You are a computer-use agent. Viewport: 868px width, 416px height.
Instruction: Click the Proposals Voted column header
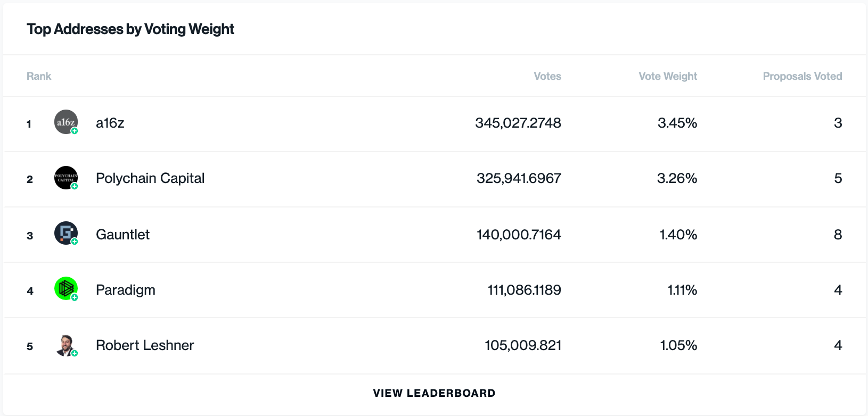(803, 76)
